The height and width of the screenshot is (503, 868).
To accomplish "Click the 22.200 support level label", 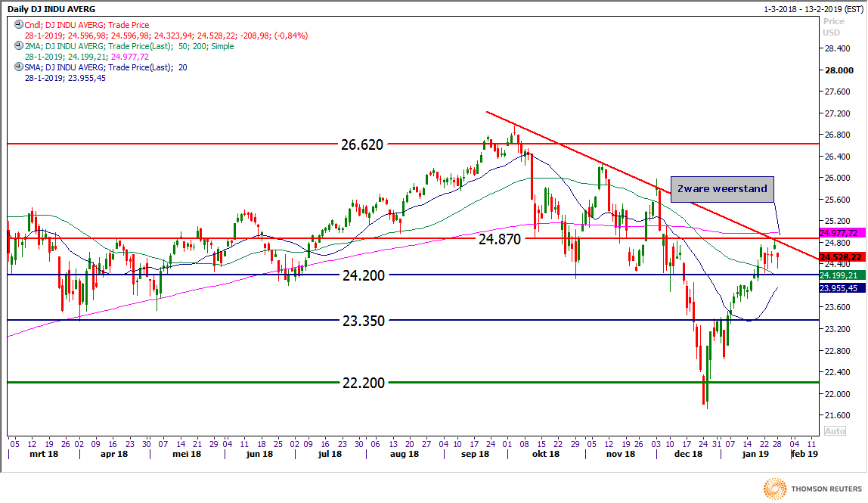I will (363, 383).
